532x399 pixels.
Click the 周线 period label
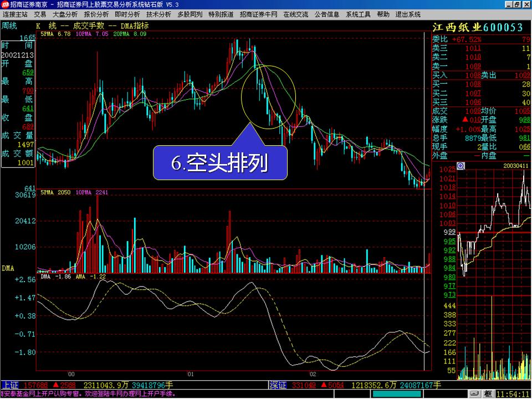(x=9, y=26)
